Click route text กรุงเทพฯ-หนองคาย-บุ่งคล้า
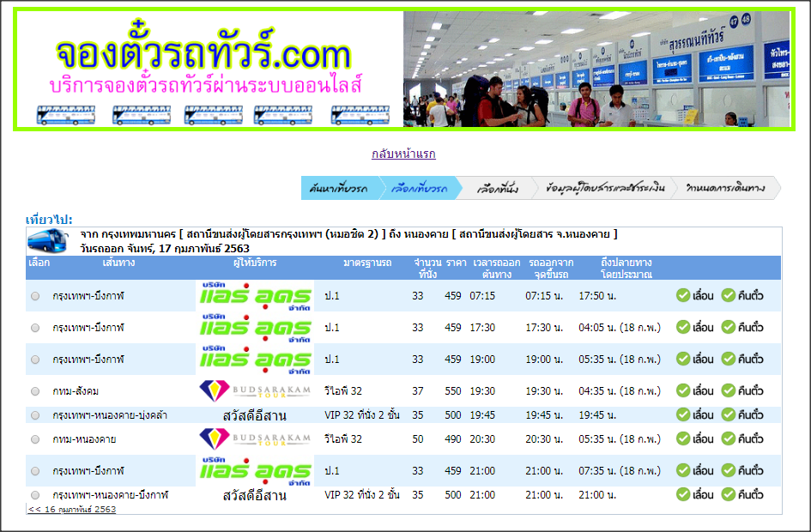The image size is (811, 532). [110, 415]
